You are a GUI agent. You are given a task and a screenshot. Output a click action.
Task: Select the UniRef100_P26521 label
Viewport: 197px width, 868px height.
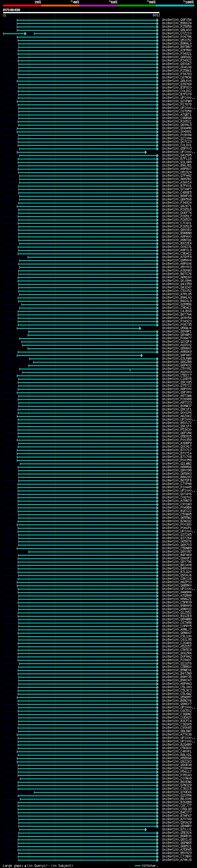[x=176, y=122]
